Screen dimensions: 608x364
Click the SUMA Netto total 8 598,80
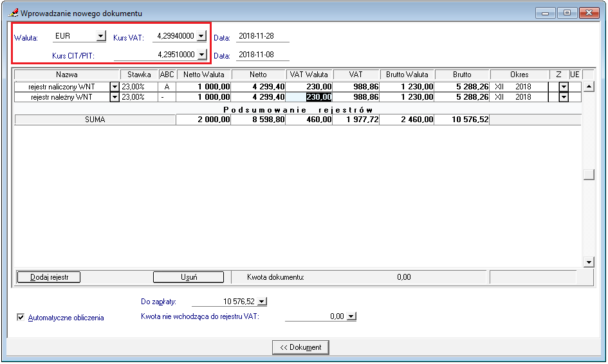pyautogui.click(x=258, y=120)
